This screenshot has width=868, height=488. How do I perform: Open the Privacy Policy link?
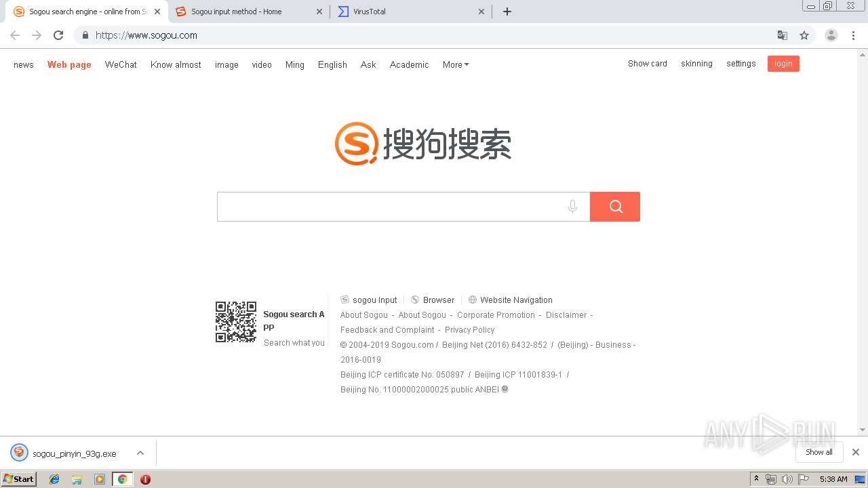click(x=469, y=330)
